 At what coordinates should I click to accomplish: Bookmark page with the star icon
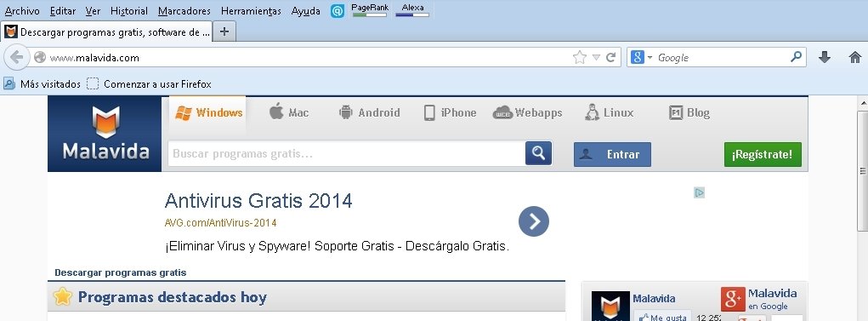(x=580, y=57)
